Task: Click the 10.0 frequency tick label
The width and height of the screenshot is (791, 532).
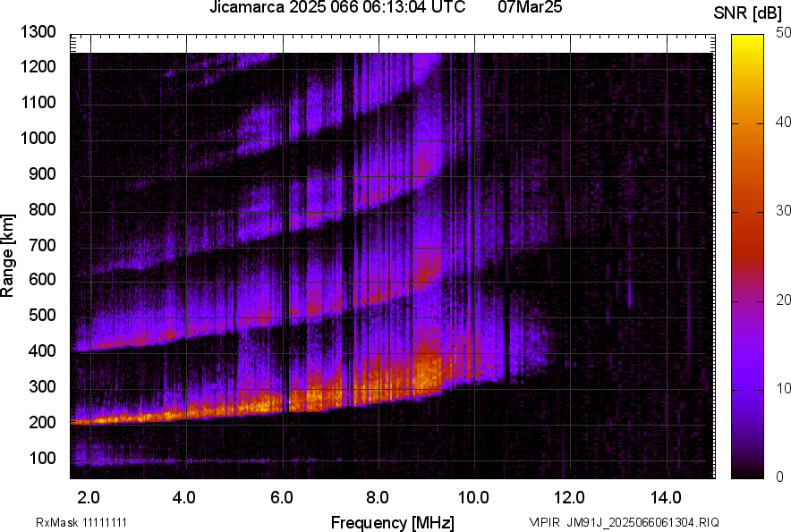Action: coord(472,497)
